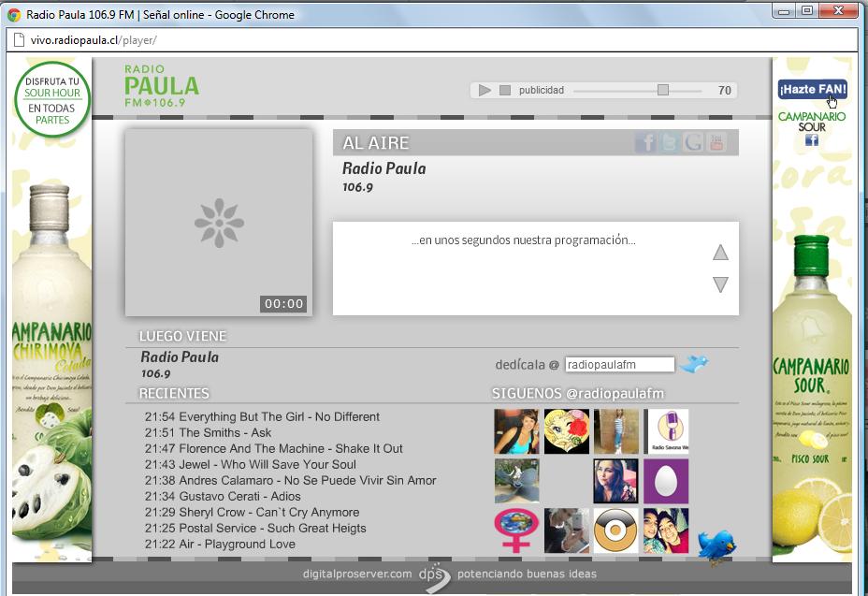Image resolution: width=868 pixels, height=596 pixels.
Task: Click the page icon in the address bar
Action: (x=19, y=40)
